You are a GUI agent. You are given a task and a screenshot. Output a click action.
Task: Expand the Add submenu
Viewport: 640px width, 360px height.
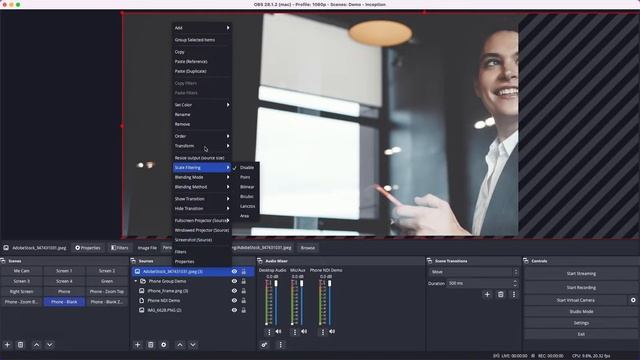pyautogui.click(x=202, y=28)
